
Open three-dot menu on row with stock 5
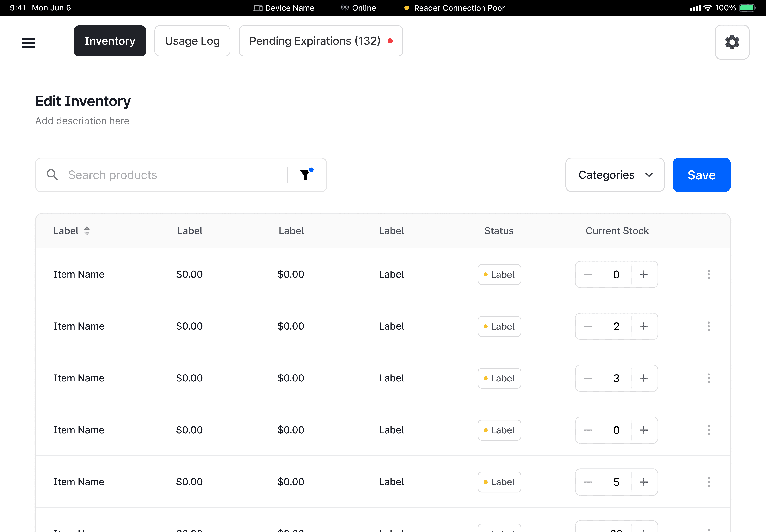click(x=709, y=482)
